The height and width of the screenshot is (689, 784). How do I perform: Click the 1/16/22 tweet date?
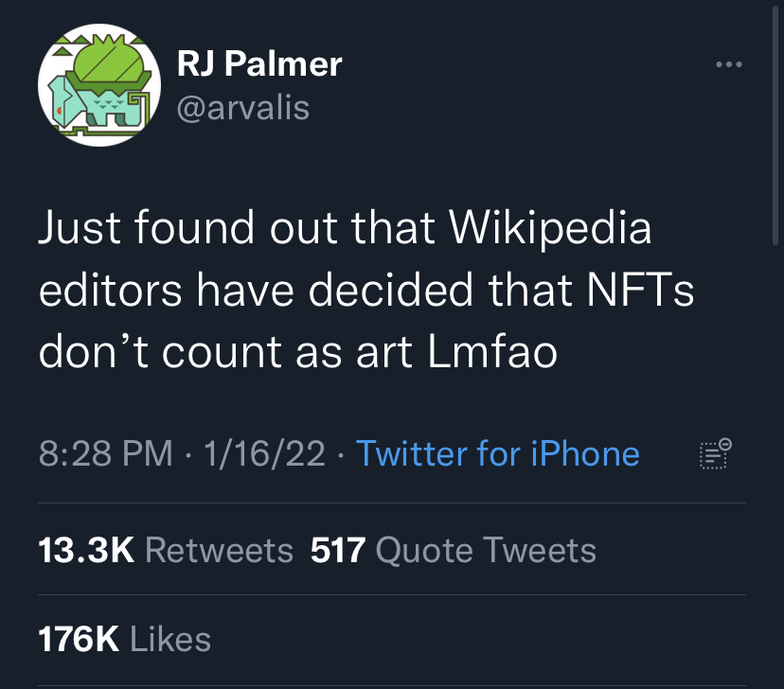coord(264,453)
